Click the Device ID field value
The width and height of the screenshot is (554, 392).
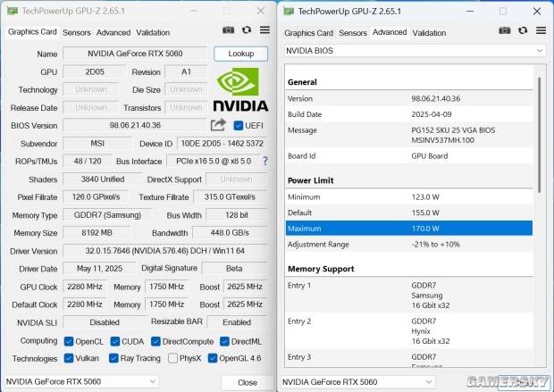tap(222, 144)
